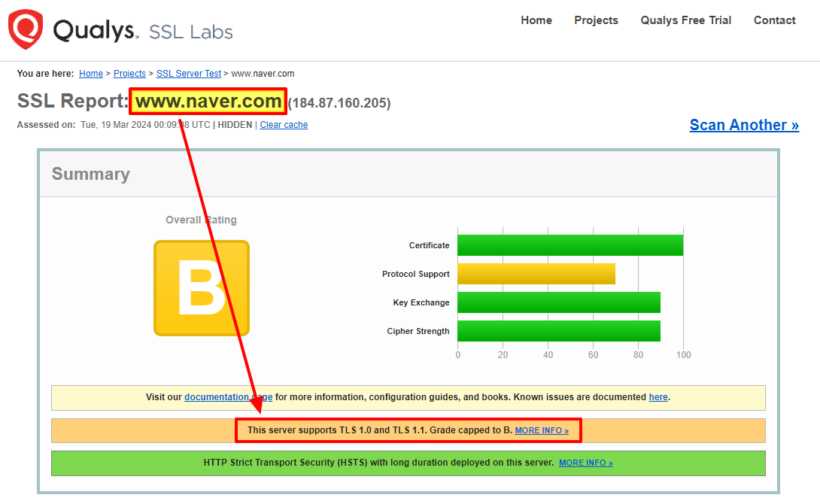The width and height of the screenshot is (820, 504).
Task: Follow the Home breadcrumb link
Action: pos(91,74)
